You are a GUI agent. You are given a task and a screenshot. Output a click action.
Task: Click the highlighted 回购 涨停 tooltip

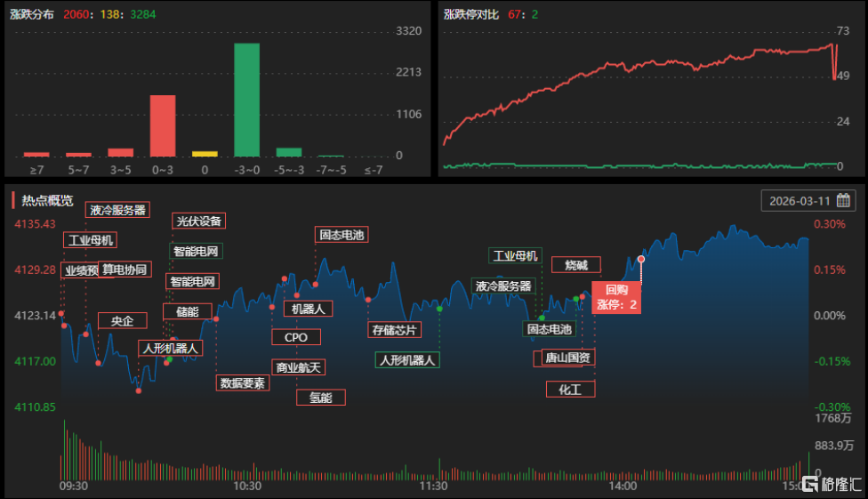pos(616,297)
